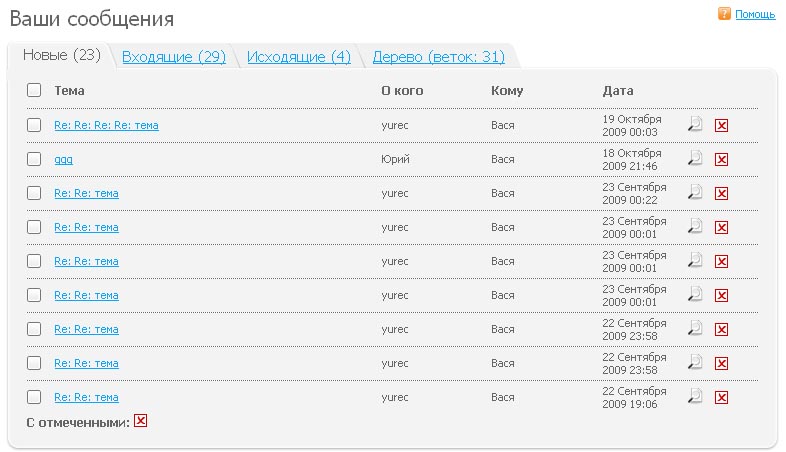Open the view icon for the 19 Октября message
The height and width of the screenshot is (452, 786).
695,125
